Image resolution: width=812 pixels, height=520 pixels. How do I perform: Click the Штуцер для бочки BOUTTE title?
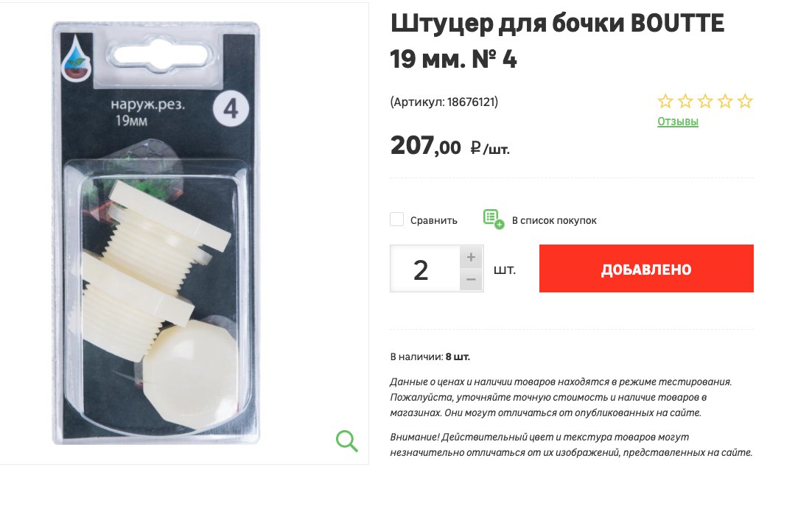[x=557, y=41]
